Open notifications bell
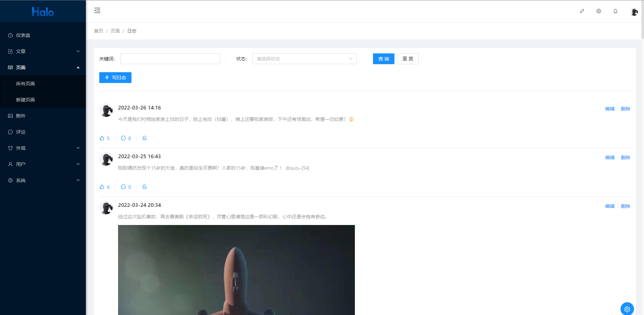Image resolution: width=644 pixels, height=315 pixels. coord(615,11)
